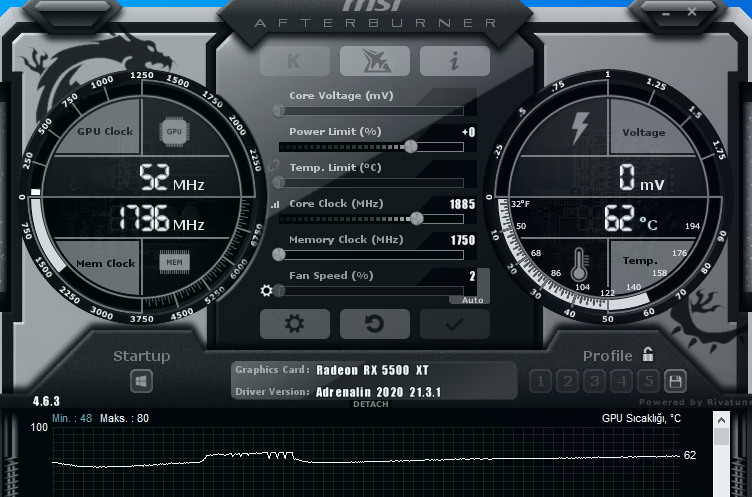Click the Memory Clock value 1750
Image resolution: width=752 pixels, height=497 pixels.
click(x=463, y=240)
